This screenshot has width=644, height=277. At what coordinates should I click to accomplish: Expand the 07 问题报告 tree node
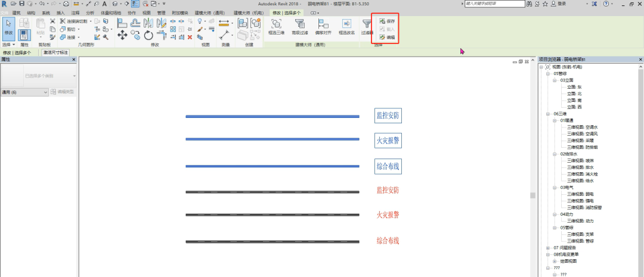(x=548, y=248)
